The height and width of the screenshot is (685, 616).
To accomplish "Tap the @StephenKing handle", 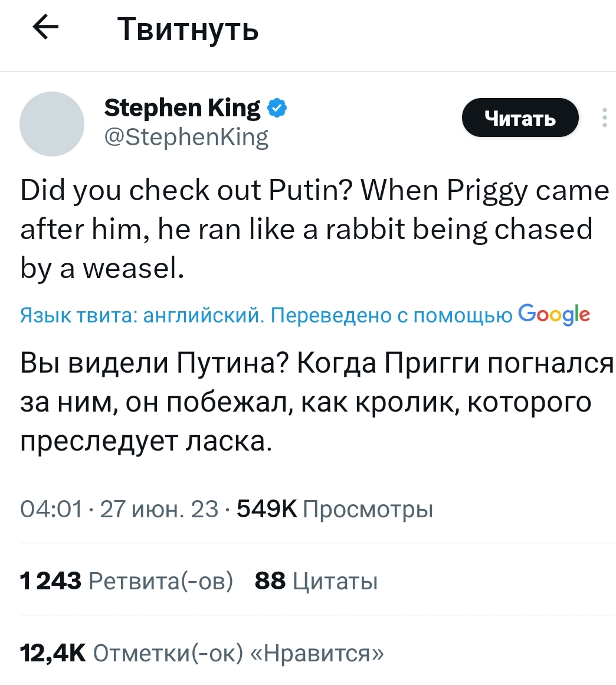I will (x=186, y=138).
